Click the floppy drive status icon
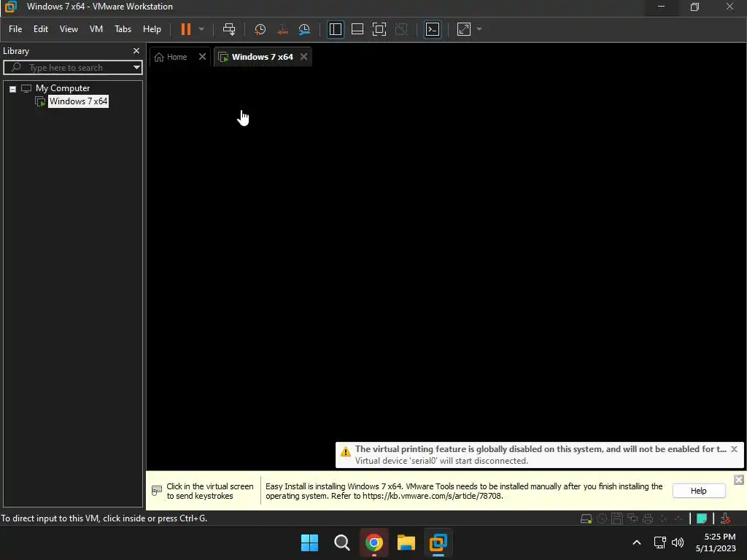747x560 pixels. coord(617,518)
